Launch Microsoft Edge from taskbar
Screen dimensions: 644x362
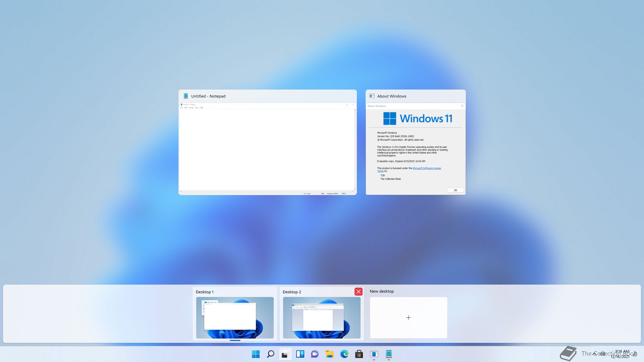(344, 354)
